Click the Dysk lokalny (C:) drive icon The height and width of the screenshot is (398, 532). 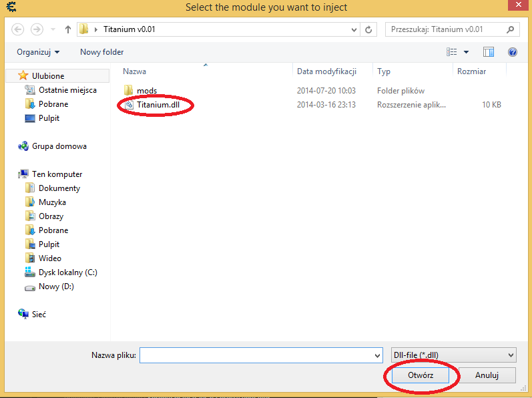(x=30, y=272)
